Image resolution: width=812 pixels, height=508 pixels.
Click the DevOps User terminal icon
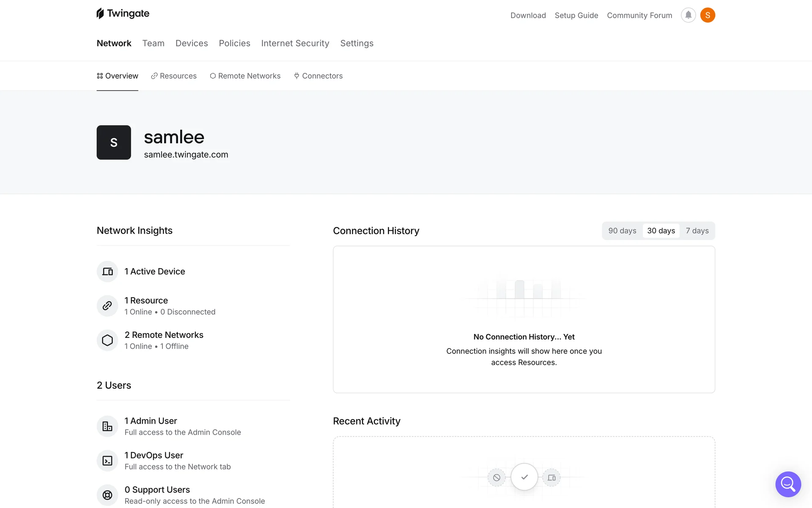coord(107,461)
